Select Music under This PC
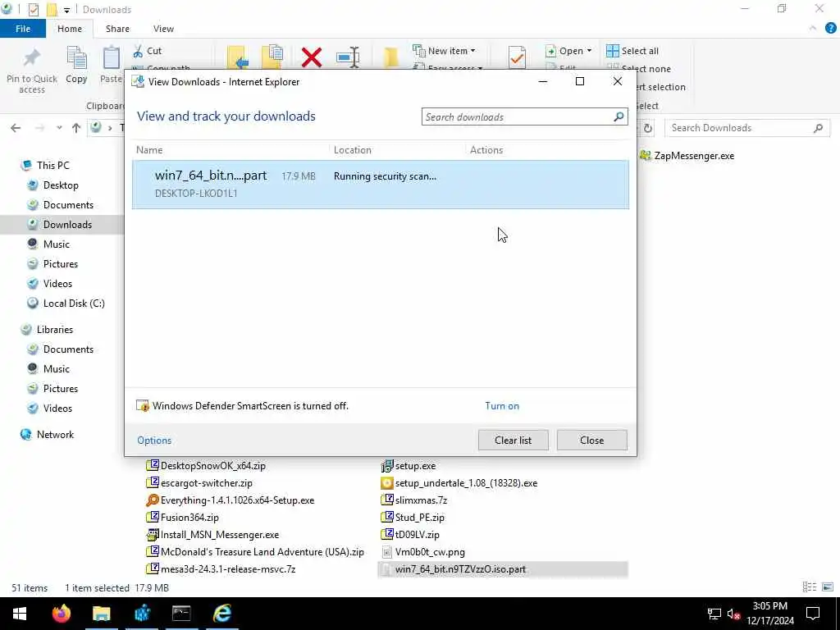 coord(57,244)
